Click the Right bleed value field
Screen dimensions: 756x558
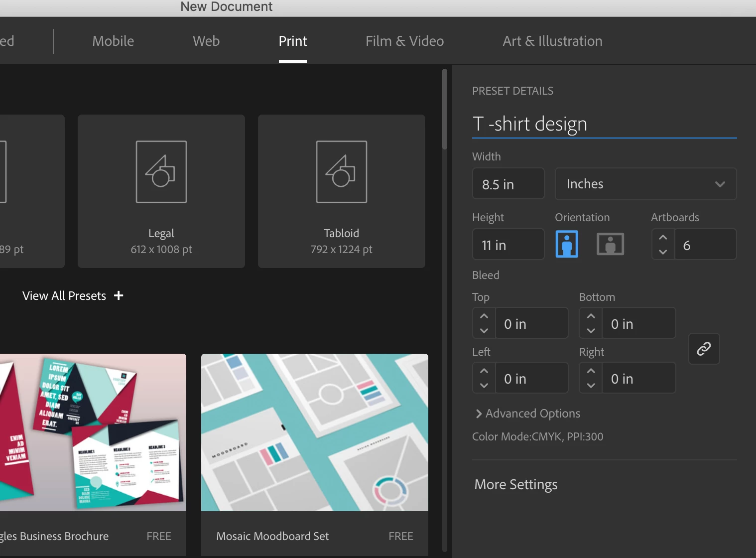(638, 378)
